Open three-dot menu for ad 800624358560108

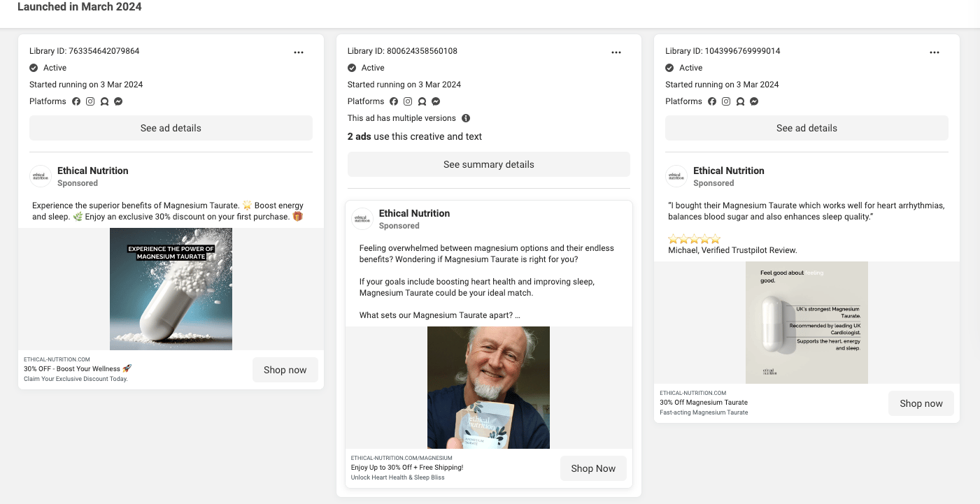click(616, 52)
